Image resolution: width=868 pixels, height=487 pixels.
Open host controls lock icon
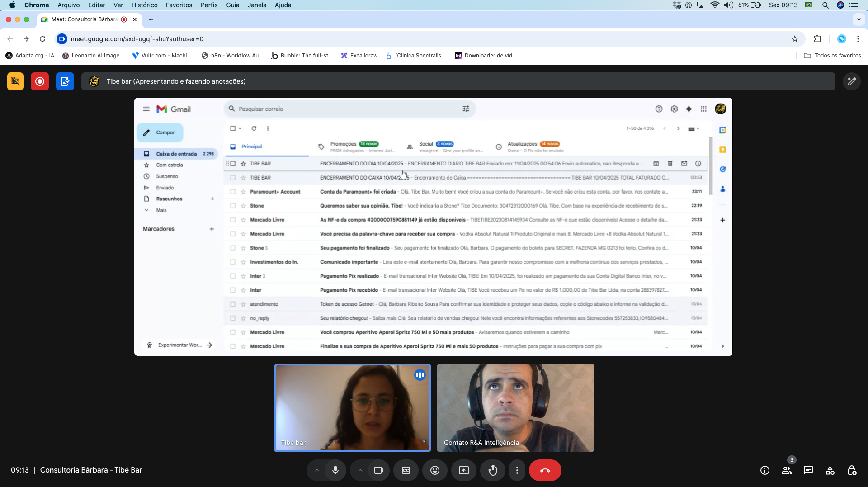852,470
